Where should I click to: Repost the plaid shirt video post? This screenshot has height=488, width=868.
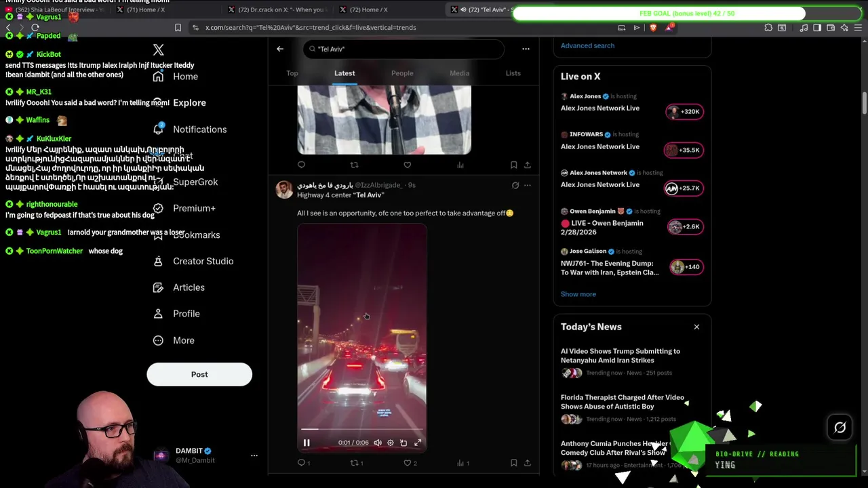tap(354, 165)
